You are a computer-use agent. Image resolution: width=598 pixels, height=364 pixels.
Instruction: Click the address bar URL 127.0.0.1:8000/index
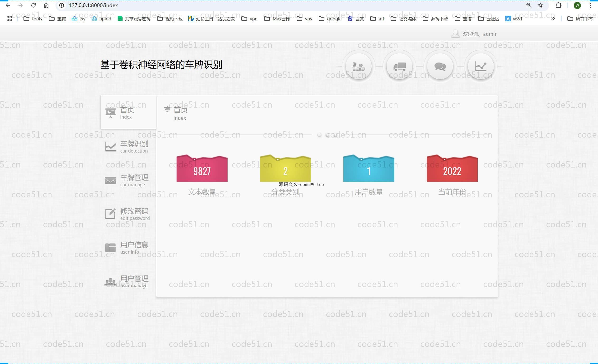(x=93, y=5)
